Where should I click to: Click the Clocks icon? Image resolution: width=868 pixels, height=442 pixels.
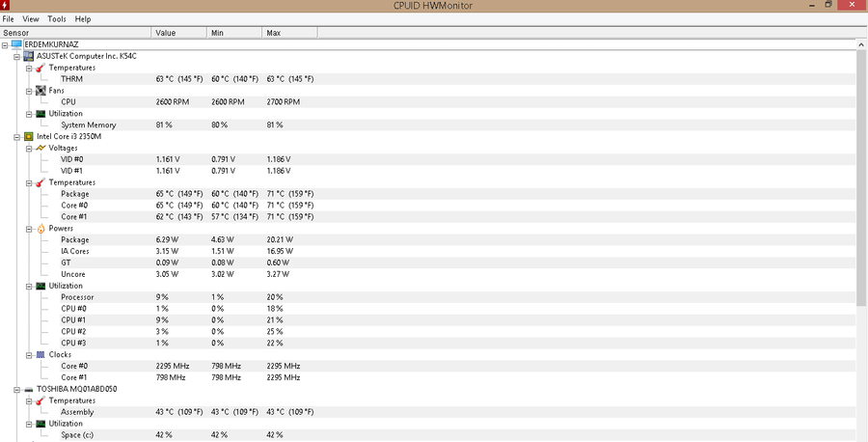(x=41, y=354)
